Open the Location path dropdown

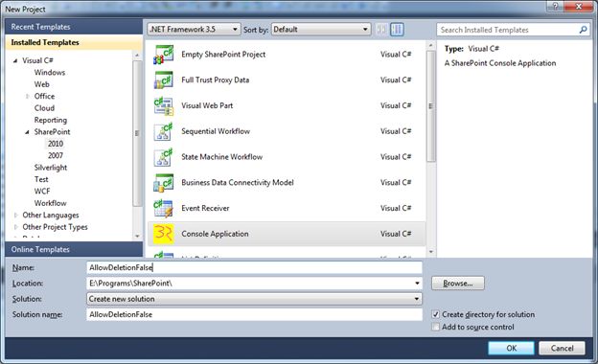click(417, 284)
